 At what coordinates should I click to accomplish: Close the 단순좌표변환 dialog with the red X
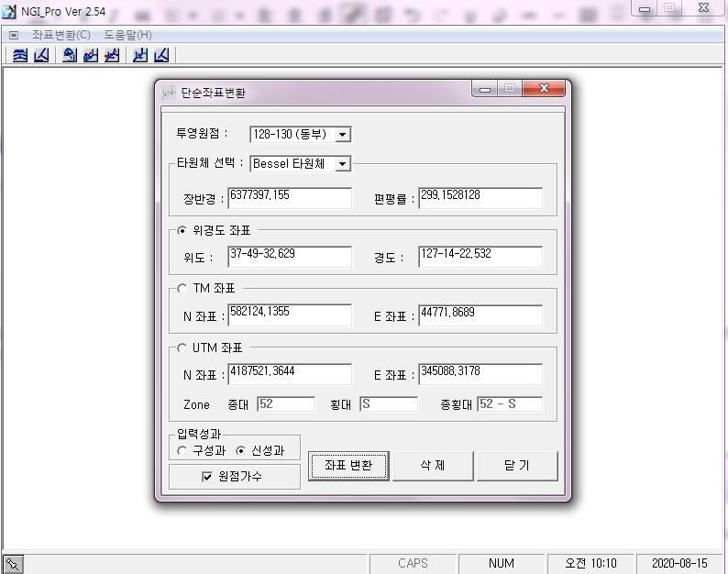pos(544,88)
